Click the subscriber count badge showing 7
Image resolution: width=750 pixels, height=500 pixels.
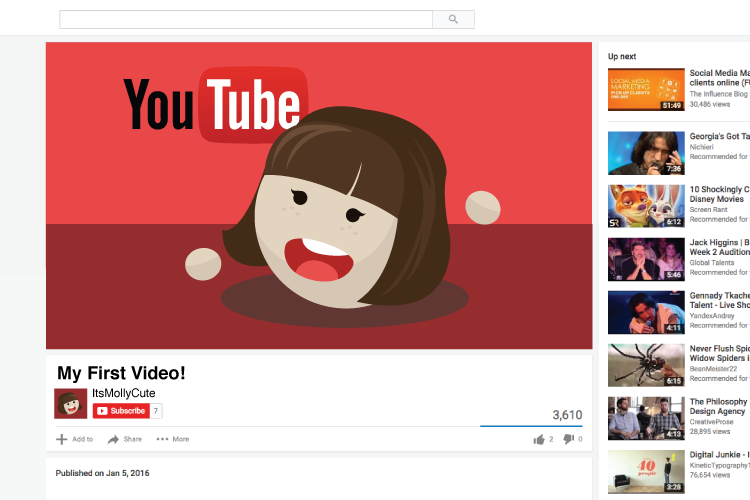click(157, 411)
